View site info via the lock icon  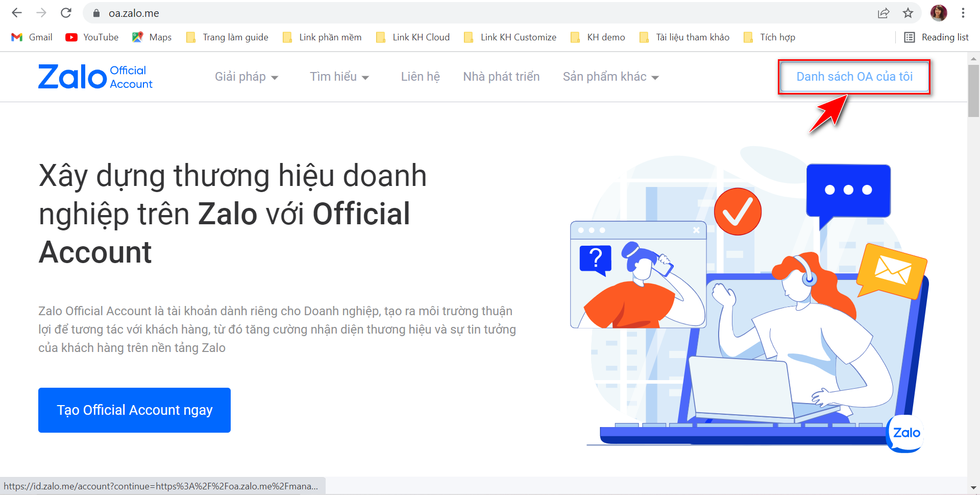click(96, 13)
